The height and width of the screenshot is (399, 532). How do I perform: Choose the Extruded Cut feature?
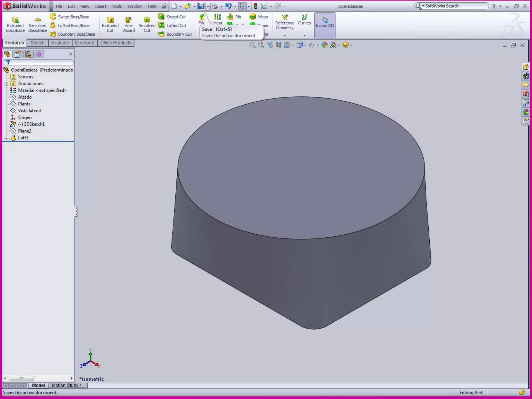(x=110, y=24)
